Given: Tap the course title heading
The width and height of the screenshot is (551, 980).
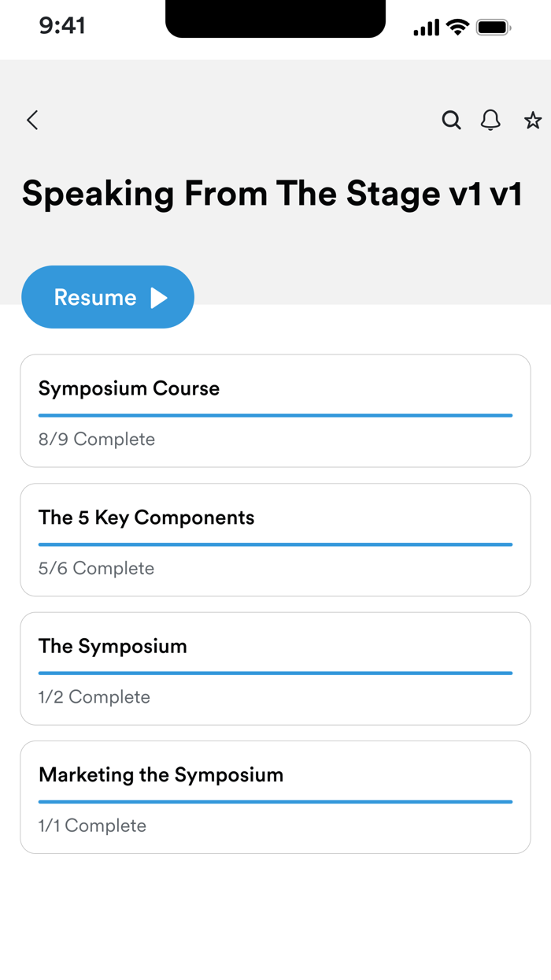Looking at the screenshot, I should tap(272, 194).
